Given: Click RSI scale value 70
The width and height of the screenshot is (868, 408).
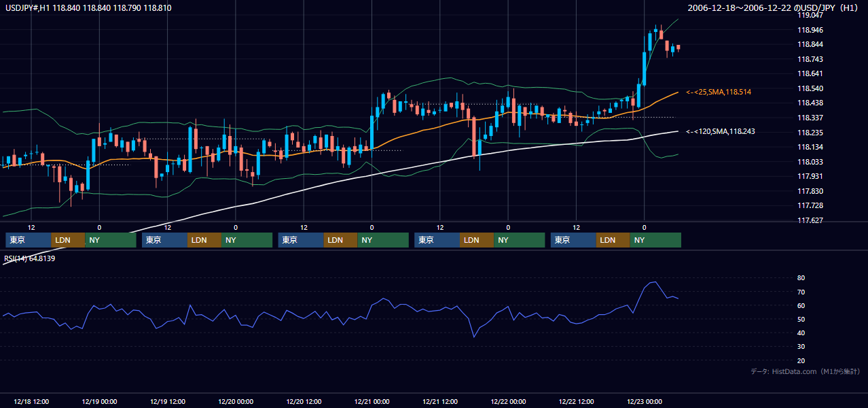Looking at the screenshot, I should click(x=801, y=292).
